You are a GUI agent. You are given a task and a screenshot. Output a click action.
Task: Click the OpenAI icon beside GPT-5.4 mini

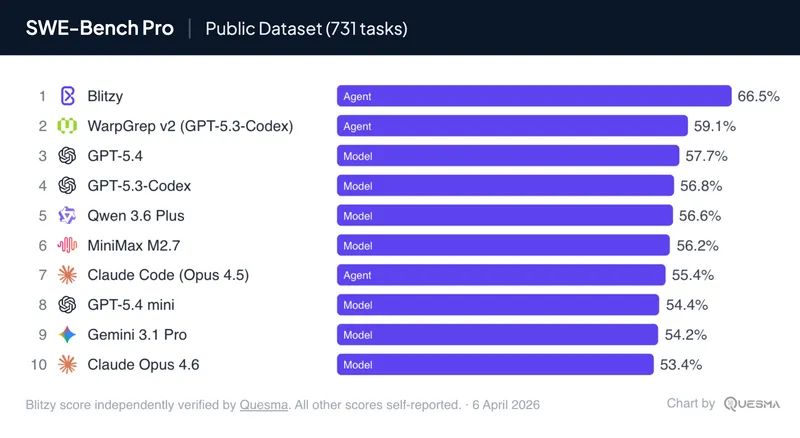tap(68, 305)
